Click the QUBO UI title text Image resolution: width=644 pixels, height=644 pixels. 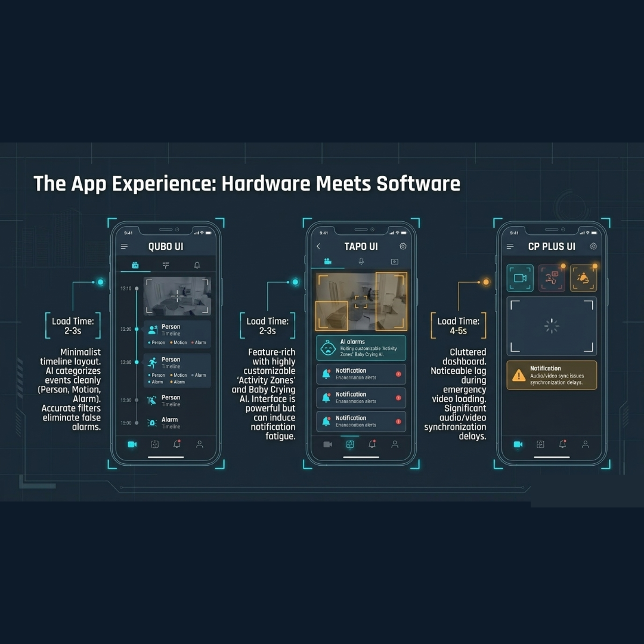point(166,246)
